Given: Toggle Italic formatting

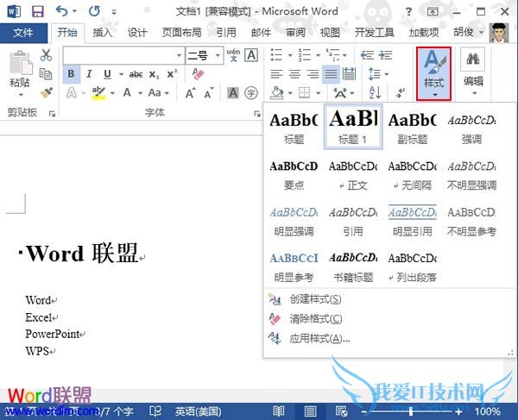Looking at the screenshot, I should [x=89, y=74].
